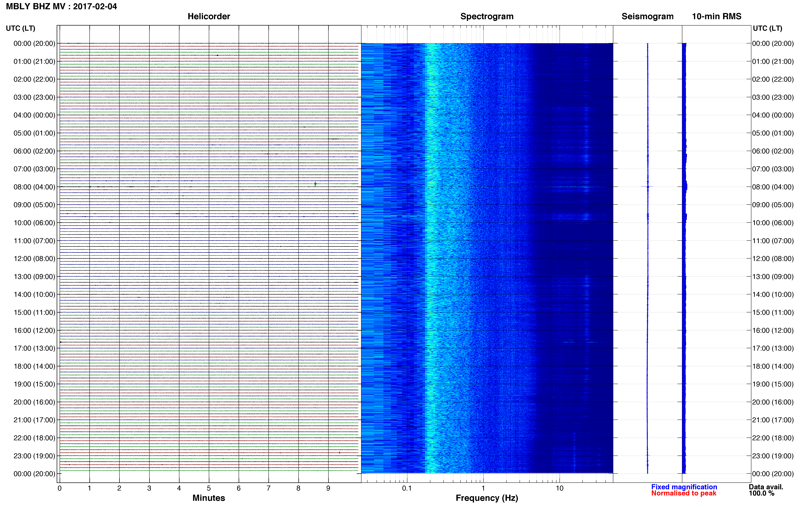Click 20:00 (16:00) label right of RMS panel
Screen dimensions: 812x508
click(773, 402)
